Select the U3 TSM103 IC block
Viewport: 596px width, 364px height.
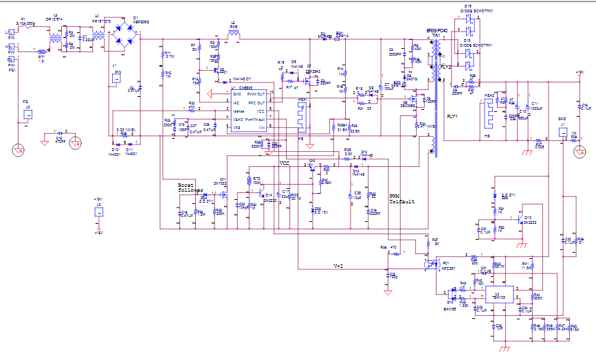[x=500, y=295]
